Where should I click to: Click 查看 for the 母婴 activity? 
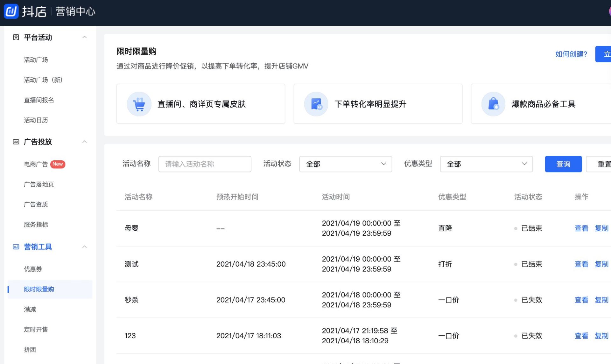[581, 228]
